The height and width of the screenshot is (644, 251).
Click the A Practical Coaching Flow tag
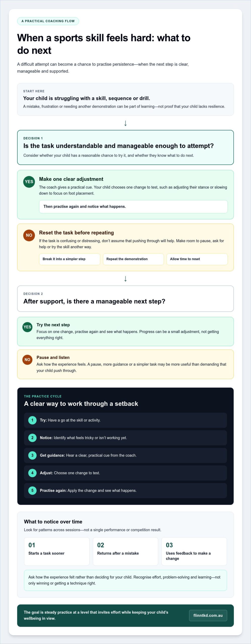pyautogui.click(x=48, y=21)
